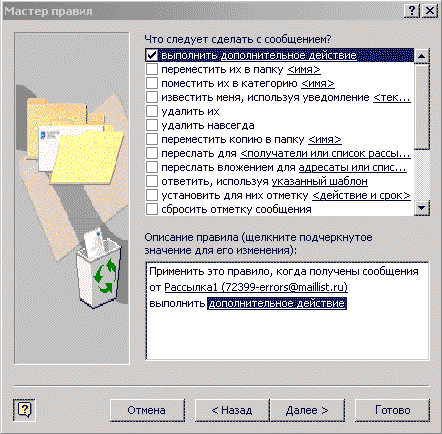Check 'ответить, используя указанный шаблон' checkbox
This screenshot has height=434, width=442.
(152, 181)
